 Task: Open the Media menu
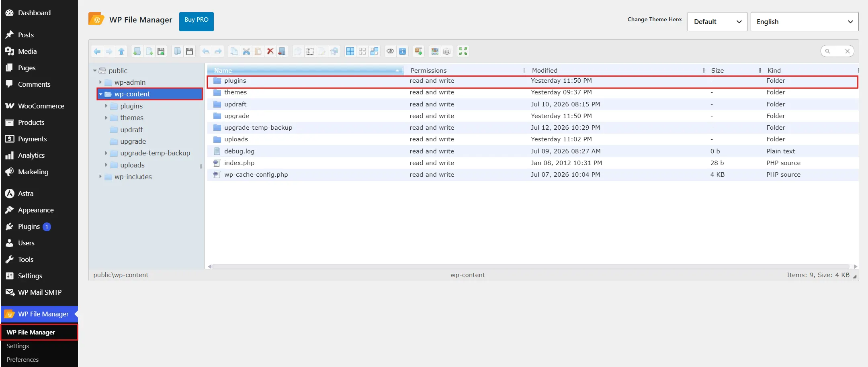pyautogui.click(x=39, y=51)
